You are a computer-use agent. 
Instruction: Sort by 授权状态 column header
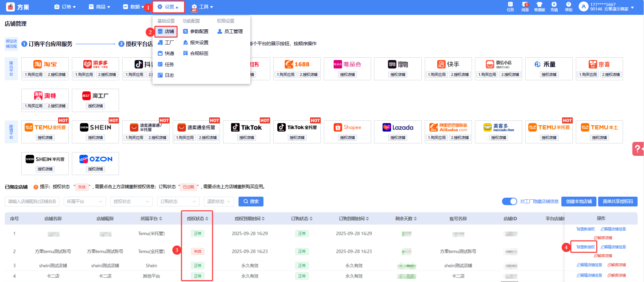(197, 219)
